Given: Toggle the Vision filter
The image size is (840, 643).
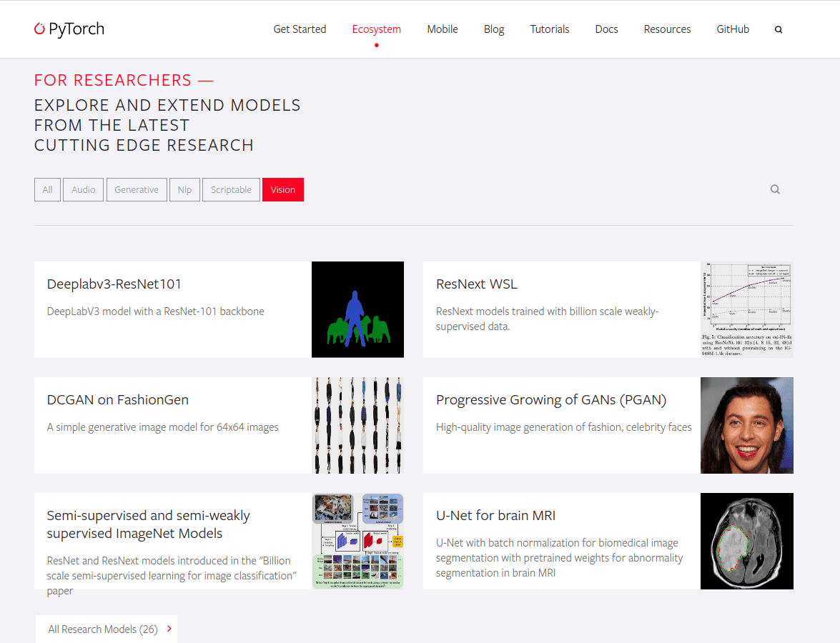Looking at the screenshot, I should [283, 189].
